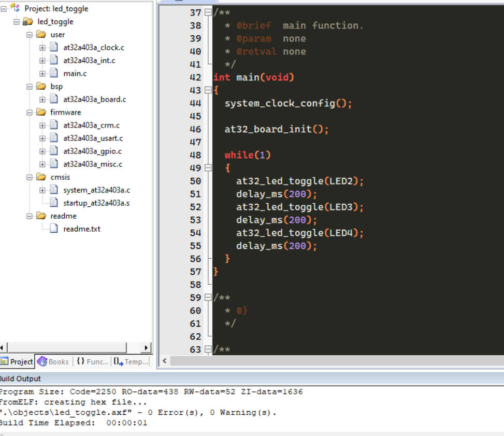Image resolution: width=504 pixels, height=436 pixels.
Task: Expand at32a403a_clock.c dependencies
Action: coord(42,48)
